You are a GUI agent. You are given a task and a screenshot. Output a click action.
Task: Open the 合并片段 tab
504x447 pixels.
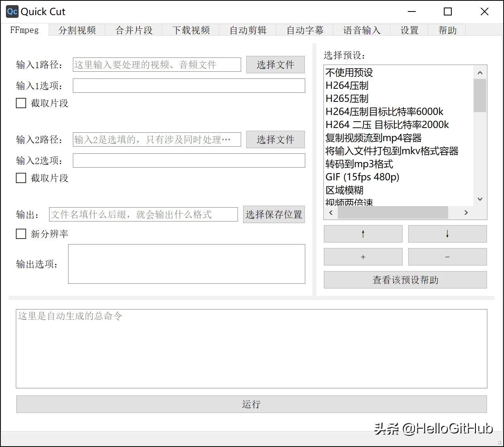(x=134, y=30)
